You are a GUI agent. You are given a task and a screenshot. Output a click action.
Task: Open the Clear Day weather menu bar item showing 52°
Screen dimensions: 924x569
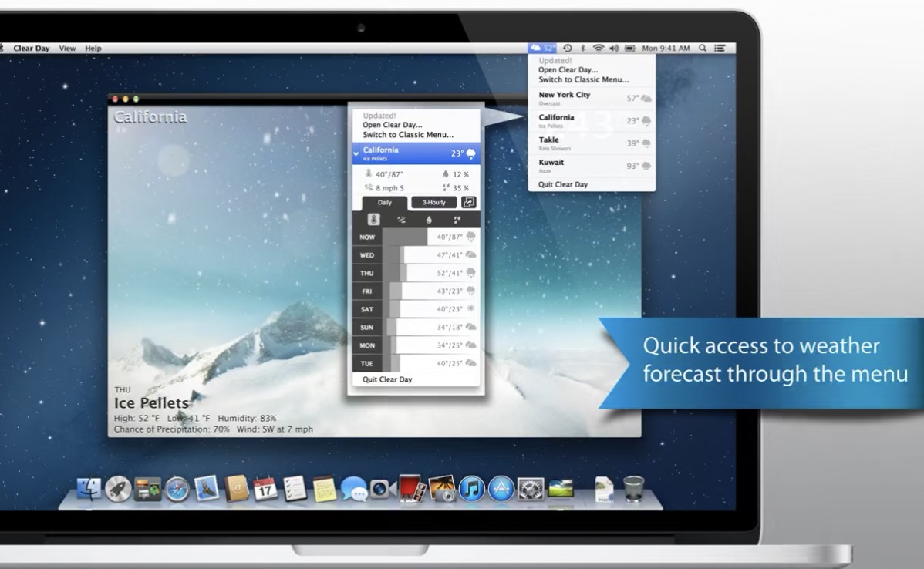click(x=542, y=49)
